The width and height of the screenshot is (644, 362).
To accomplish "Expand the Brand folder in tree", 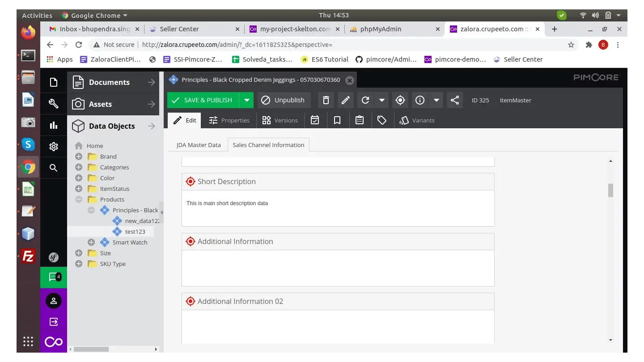I will tap(79, 156).
